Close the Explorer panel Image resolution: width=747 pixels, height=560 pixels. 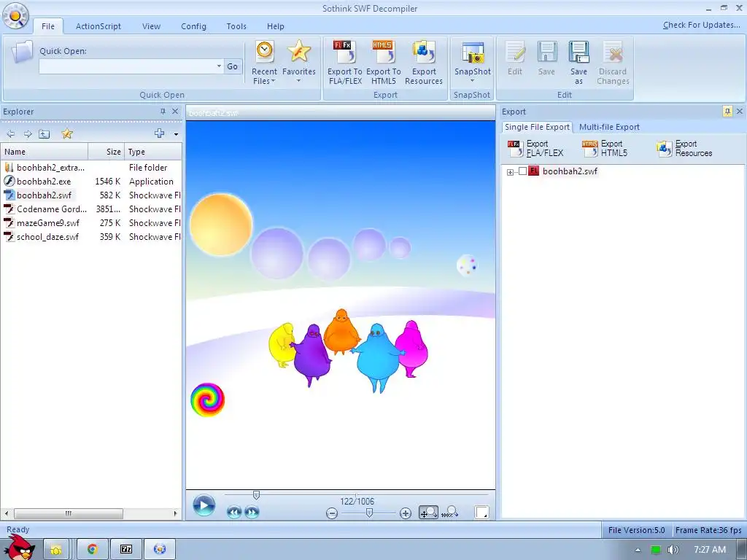[x=175, y=112]
